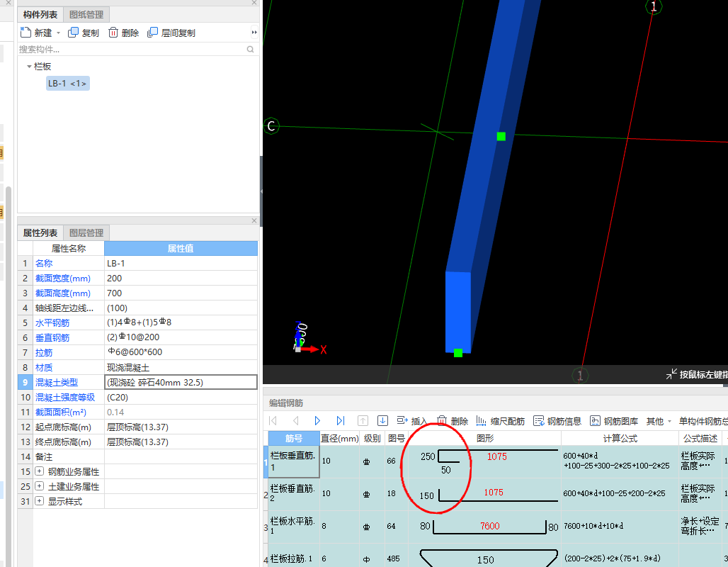This screenshot has width=728, height=567.
Task: Click the 删除 (Delete) button in component list
Action: pyautogui.click(x=123, y=33)
